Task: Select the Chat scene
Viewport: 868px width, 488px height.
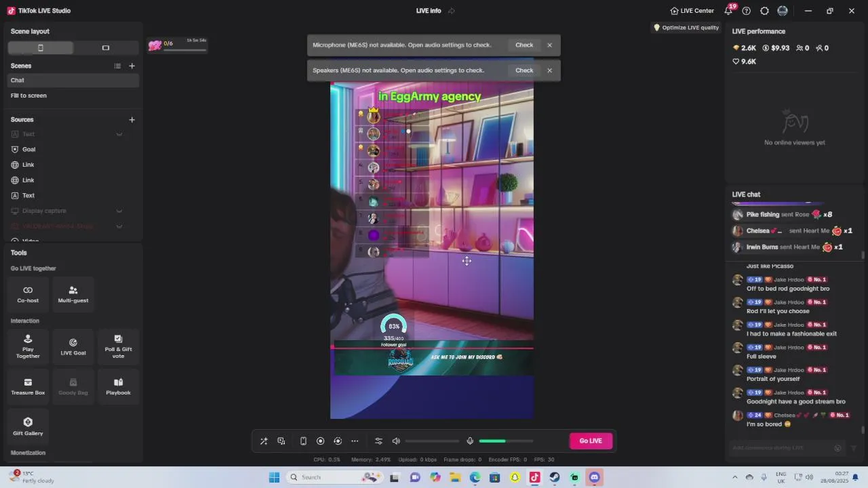Action: click(73, 80)
